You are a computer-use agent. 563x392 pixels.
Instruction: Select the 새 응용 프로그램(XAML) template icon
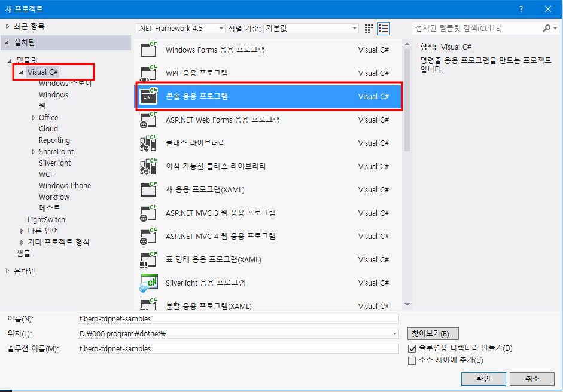click(148, 189)
